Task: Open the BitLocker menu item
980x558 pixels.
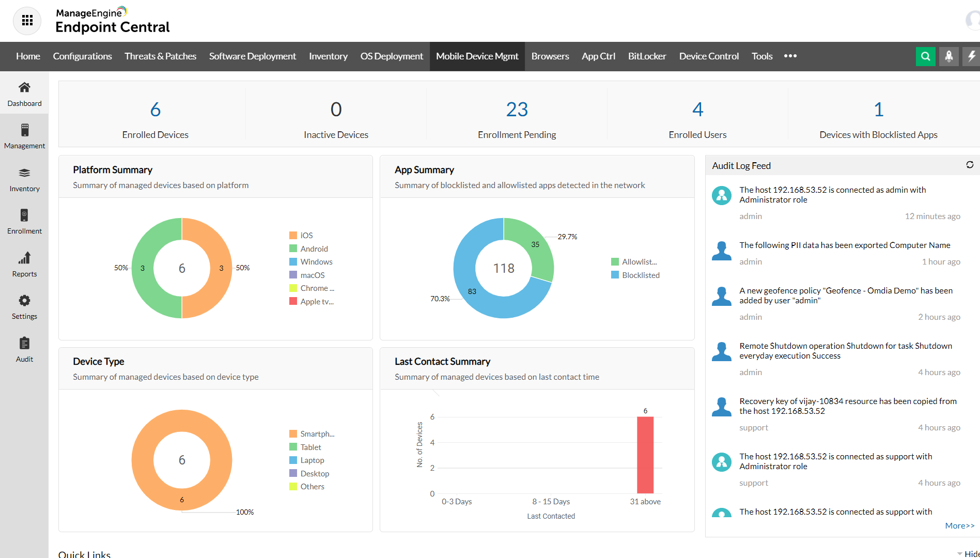Action: (x=647, y=56)
